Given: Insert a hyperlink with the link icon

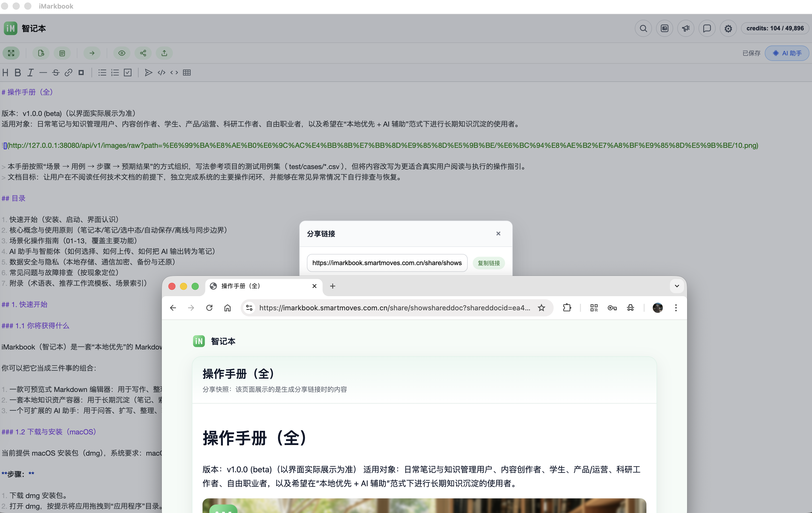Looking at the screenshot, I should click(x=69, y=73).
